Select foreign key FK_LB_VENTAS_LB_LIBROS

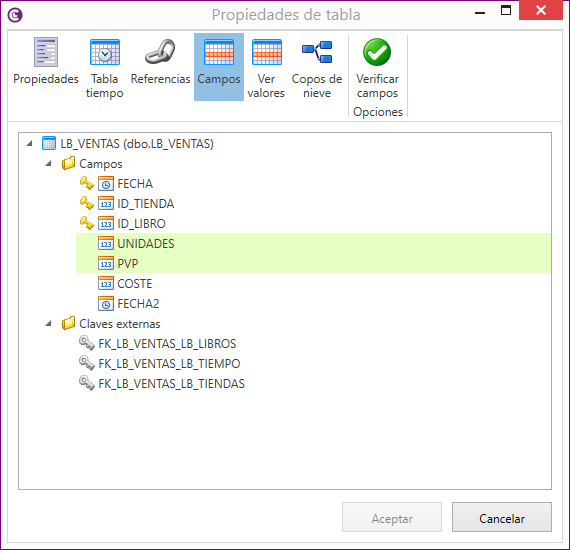[167, 344]
